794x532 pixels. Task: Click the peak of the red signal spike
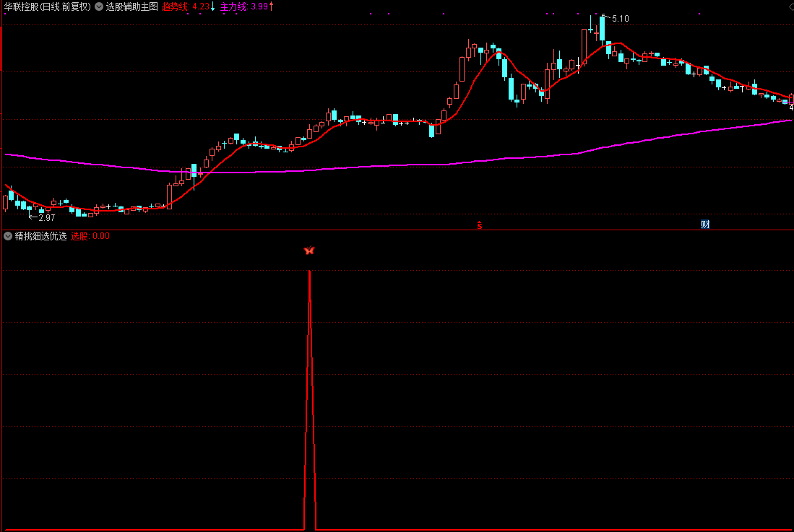pyautogui.click(x=309, y=272)
